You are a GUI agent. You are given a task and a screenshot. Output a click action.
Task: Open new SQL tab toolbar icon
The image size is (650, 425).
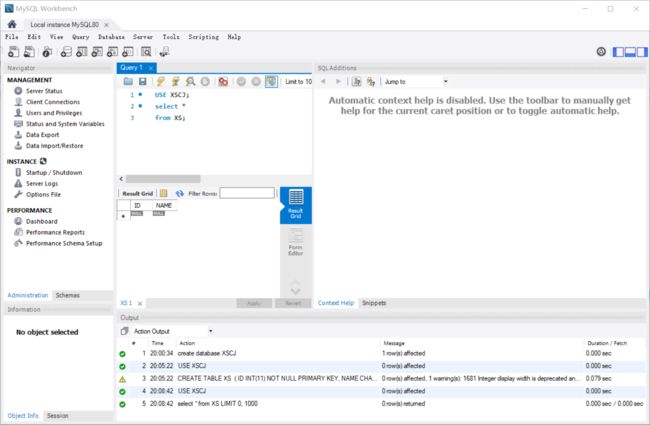(13, 52)
